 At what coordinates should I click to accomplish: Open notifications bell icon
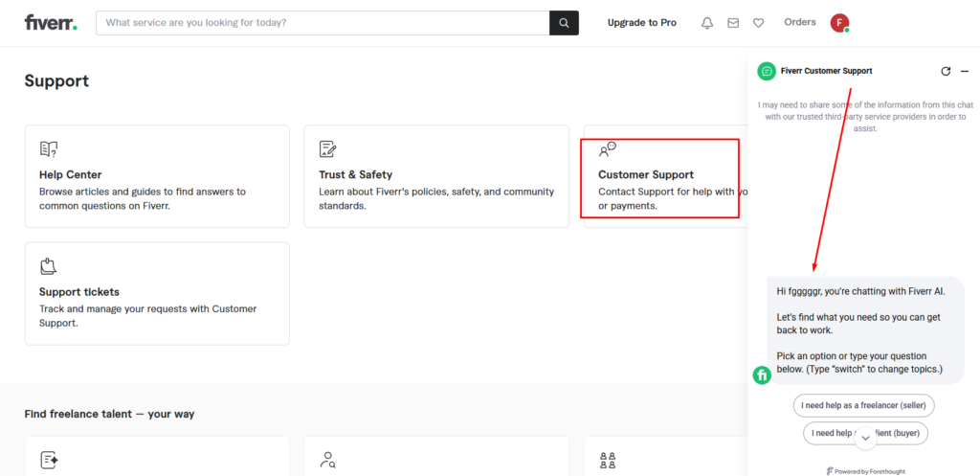coord(707,23)
